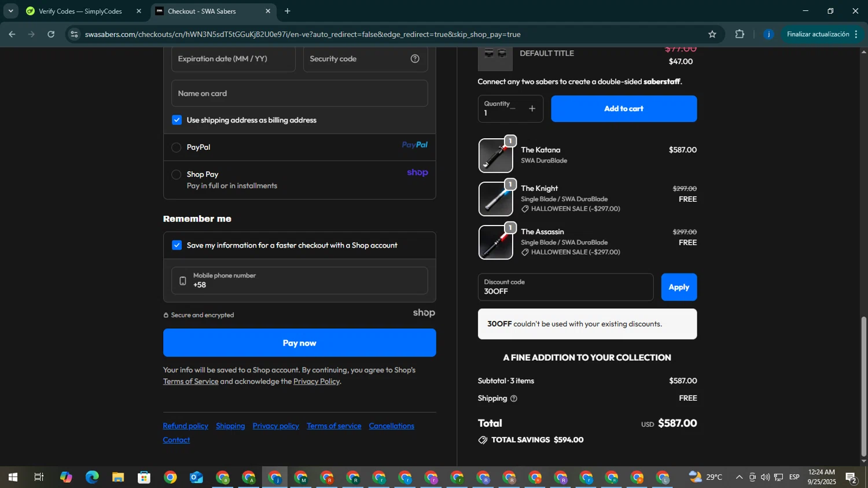The width and height of the screenshot is (868, 488).
Task: Open the Chrome three-dot menu
Action: tap(856, 34)
